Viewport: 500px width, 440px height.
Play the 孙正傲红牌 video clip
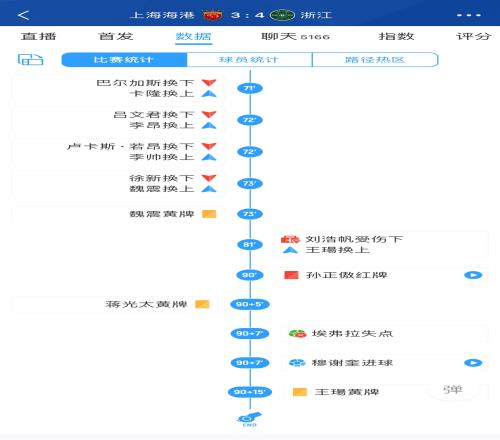pyautogui.click(x=473, y=275)
